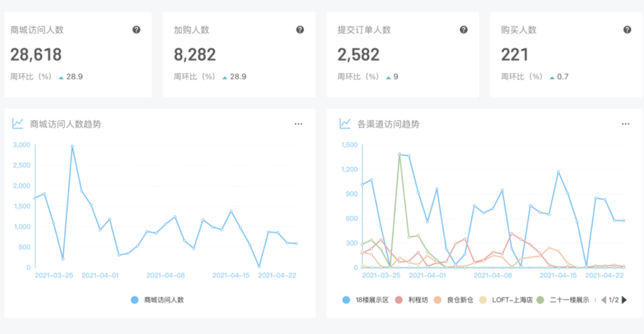Go to previous legend page arrow

pyautogui.click(x=603, y=300)
